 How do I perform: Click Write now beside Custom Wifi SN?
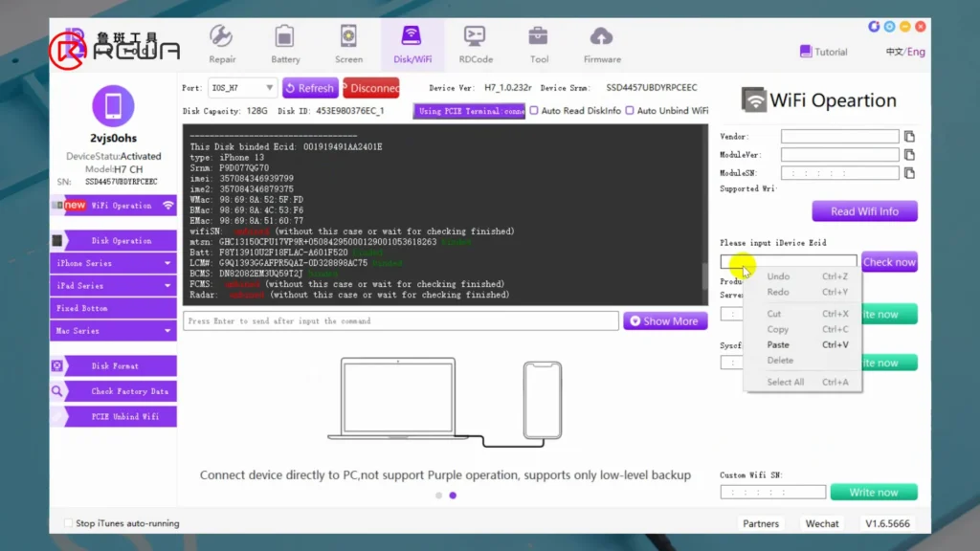tap(874, 493)
